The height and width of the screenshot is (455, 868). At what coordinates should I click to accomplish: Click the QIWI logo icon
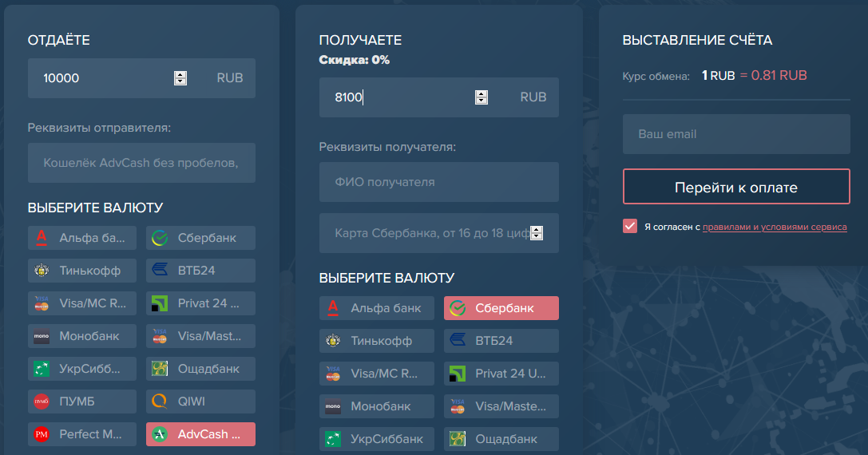click(160, 402)
